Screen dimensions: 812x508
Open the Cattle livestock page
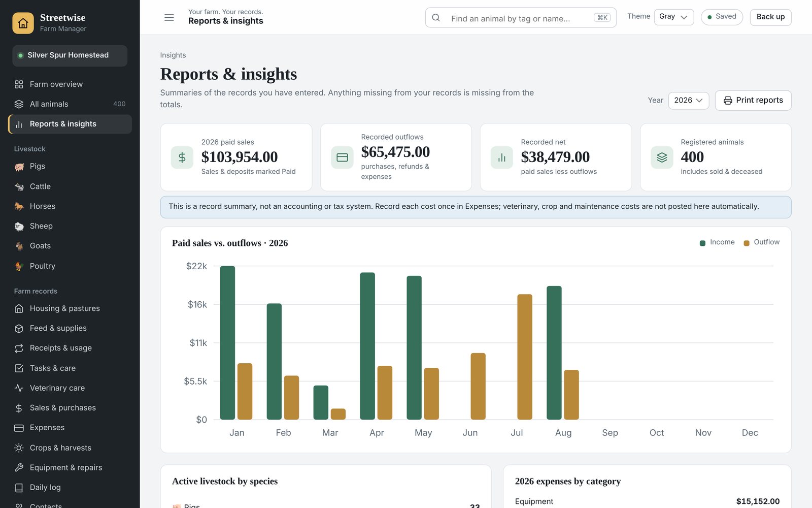tap(70, 186)
